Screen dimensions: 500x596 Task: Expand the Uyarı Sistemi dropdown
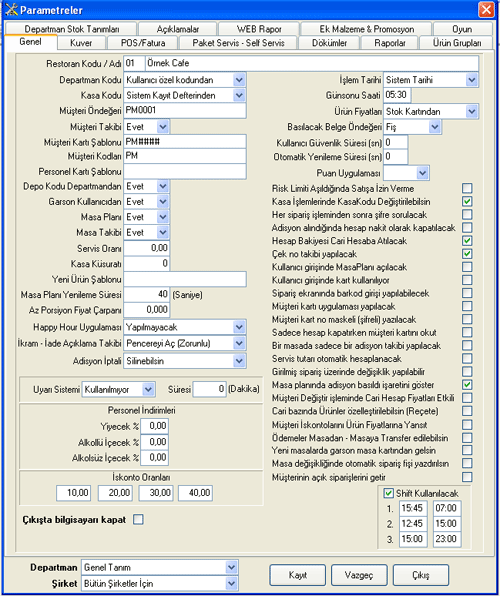tap(148, 390)
